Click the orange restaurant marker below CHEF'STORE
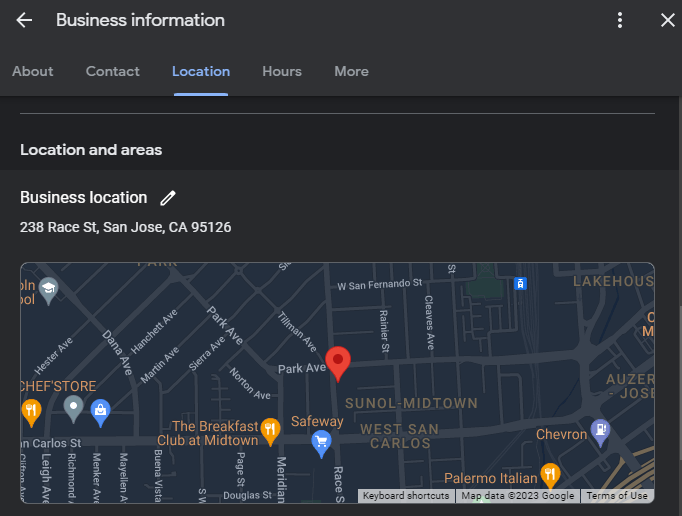The width and height of the screenshot is (682, 516). click(x=31, y=412)
